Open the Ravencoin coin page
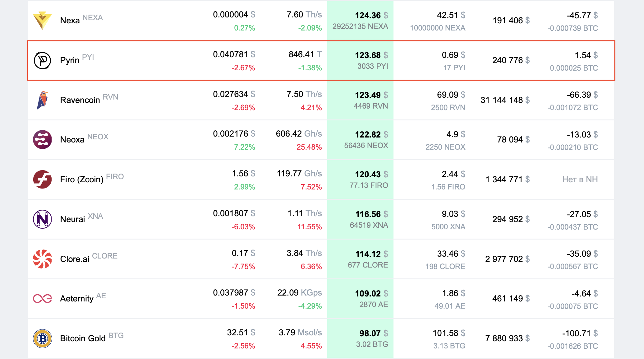Image resolution: width=644 pixels, height=359 pixels. [80, 100]
